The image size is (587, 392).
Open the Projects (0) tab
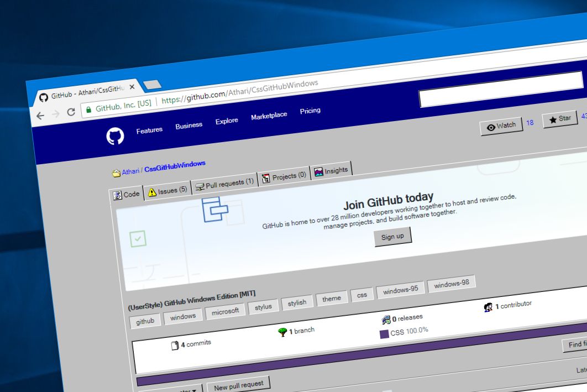pos(284,177)
